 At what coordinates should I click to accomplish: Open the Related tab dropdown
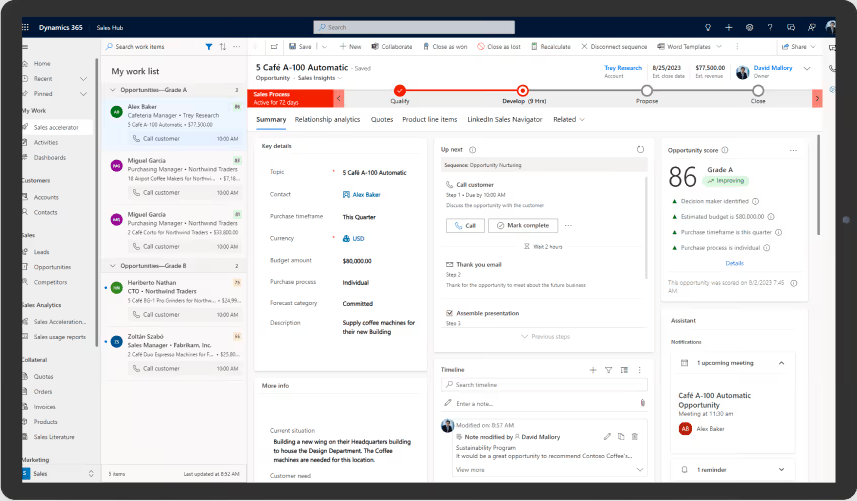tap(569, 120)
